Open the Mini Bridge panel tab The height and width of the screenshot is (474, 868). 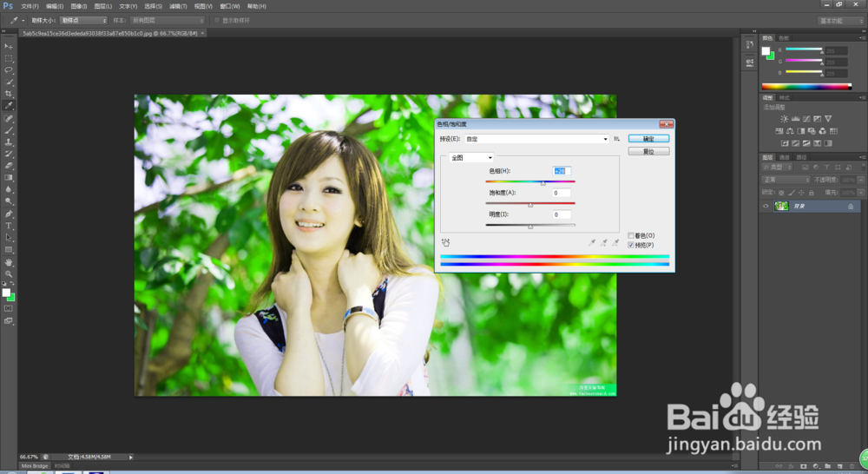tap(35, 465)
